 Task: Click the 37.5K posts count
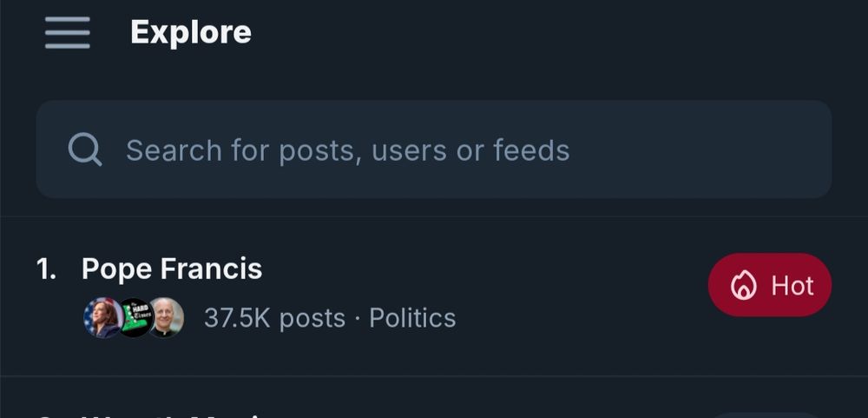pos(274,318)
